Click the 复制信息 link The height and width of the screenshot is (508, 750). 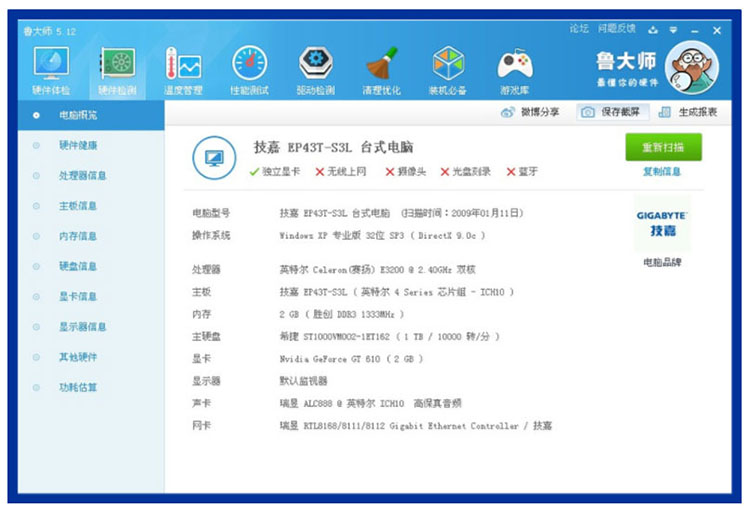(662, 171)
